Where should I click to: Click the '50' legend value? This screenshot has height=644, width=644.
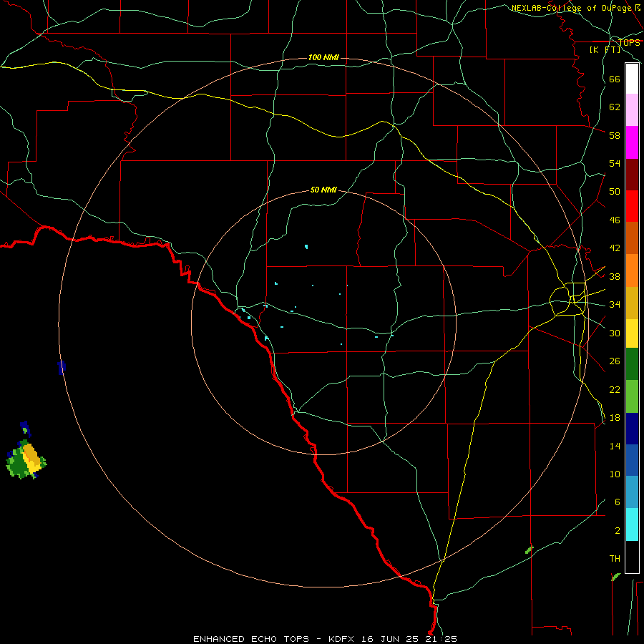click(615, 191)
